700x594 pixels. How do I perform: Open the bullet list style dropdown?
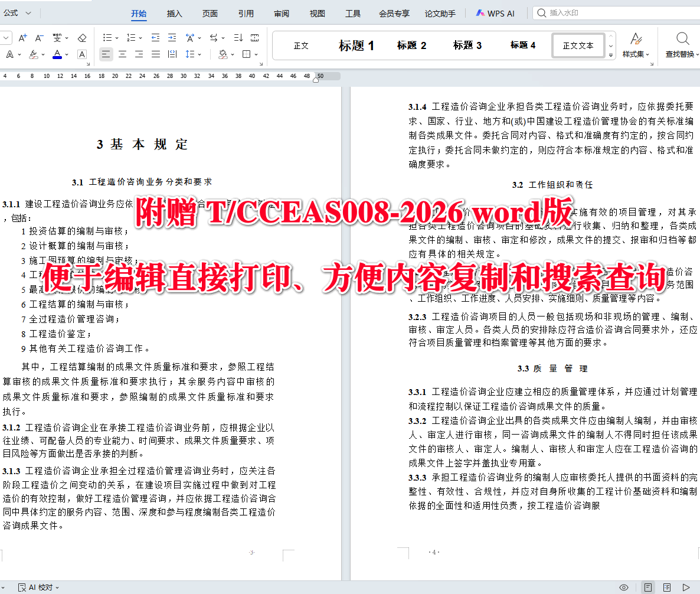pos(117,38)
